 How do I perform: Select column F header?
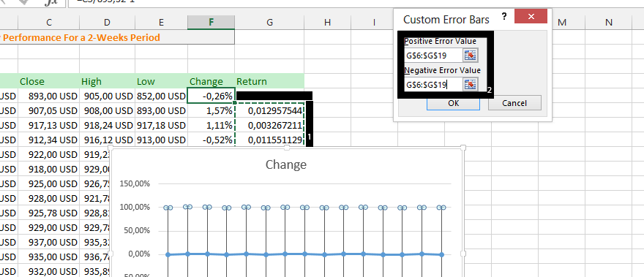coord(211,23)
